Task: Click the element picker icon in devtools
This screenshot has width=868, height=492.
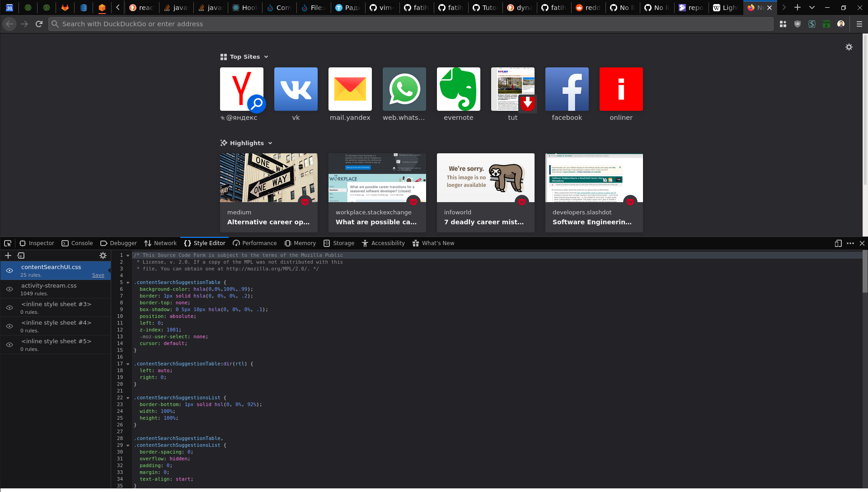Action: (8, 243)
